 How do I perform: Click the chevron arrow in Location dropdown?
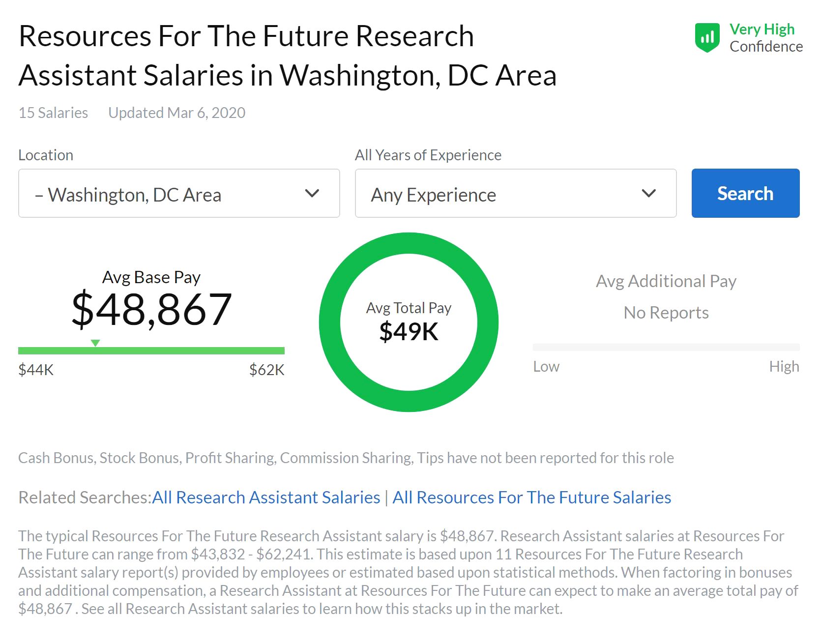312,193
